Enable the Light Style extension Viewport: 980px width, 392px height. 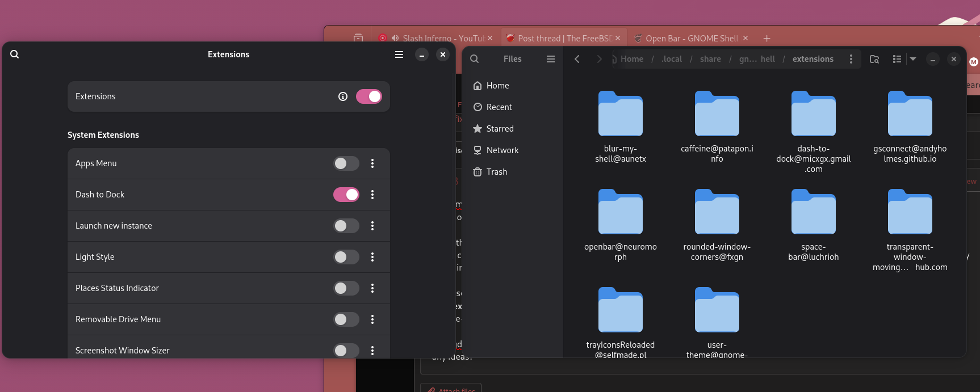[x=346, y=257]
